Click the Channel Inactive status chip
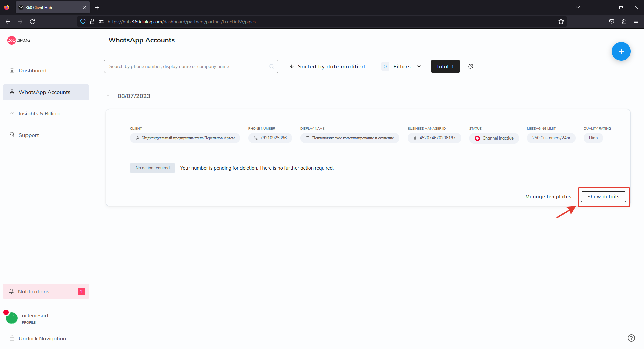This screenshot has height=349, width=644. tap(494, 138)
